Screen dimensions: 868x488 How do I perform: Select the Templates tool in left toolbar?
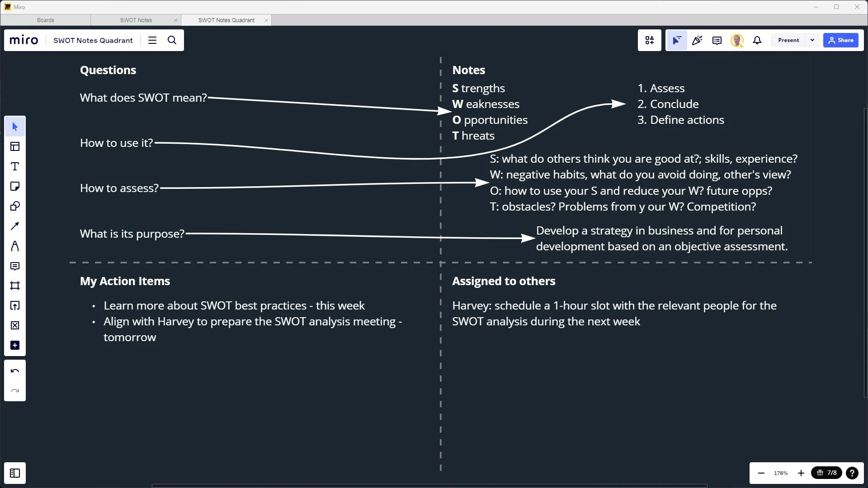tap(15, 146)
